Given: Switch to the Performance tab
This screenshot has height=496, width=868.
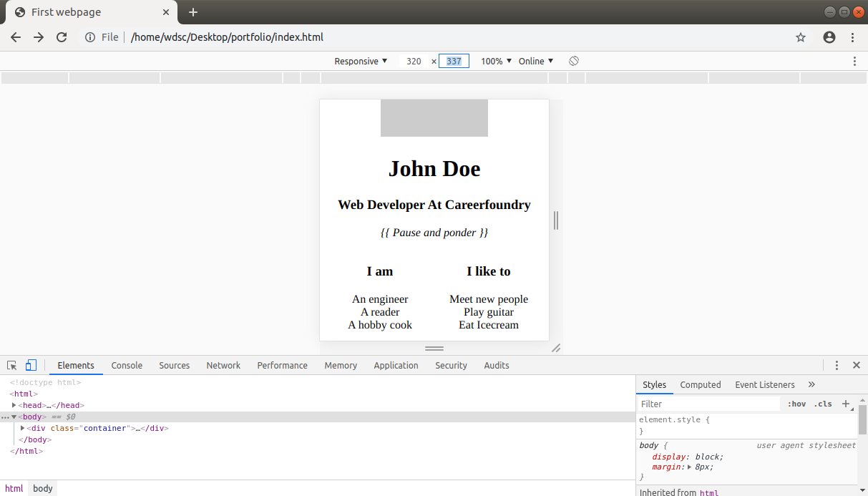Looking at the screenshot, I should 283,365.
